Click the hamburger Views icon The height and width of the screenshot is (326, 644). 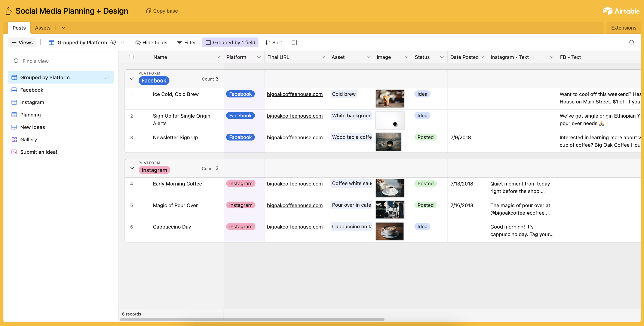click(x=14, y=43)
